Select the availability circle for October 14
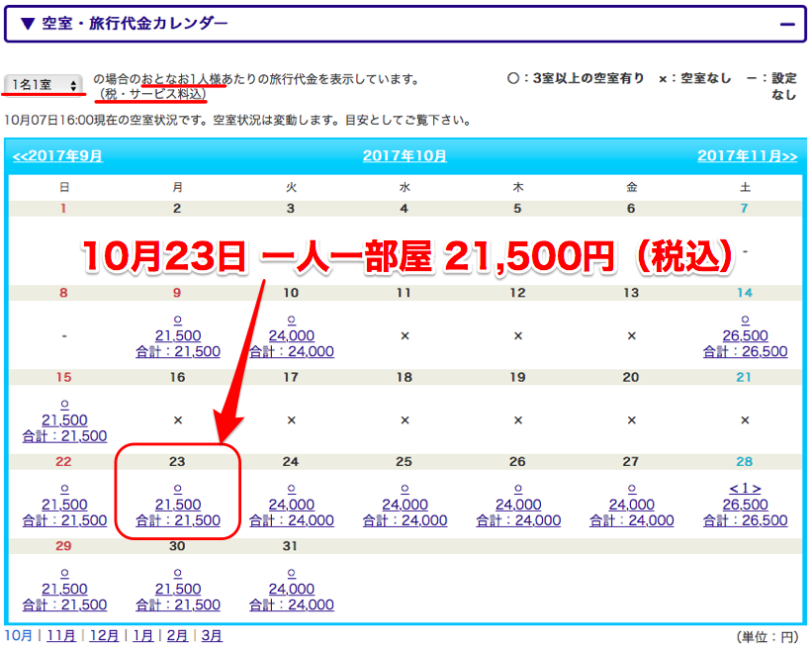The image size is (812, 648). [745, 321]
